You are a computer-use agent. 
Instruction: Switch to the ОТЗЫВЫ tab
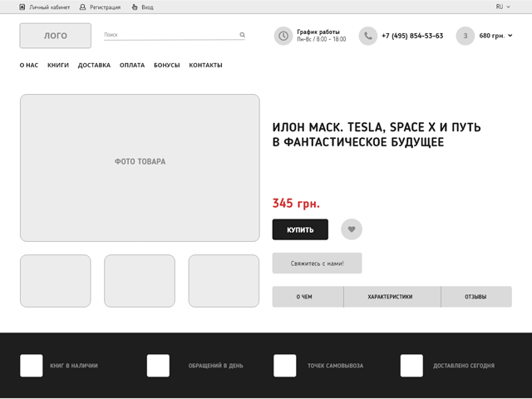(476, 297)
